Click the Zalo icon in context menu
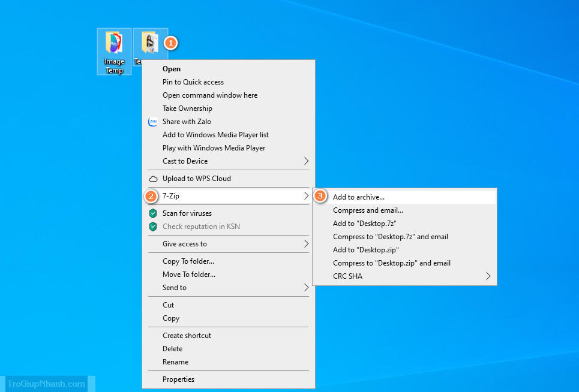Image resolution: width=579 pixels, height=392 pixels. [153, 122]
